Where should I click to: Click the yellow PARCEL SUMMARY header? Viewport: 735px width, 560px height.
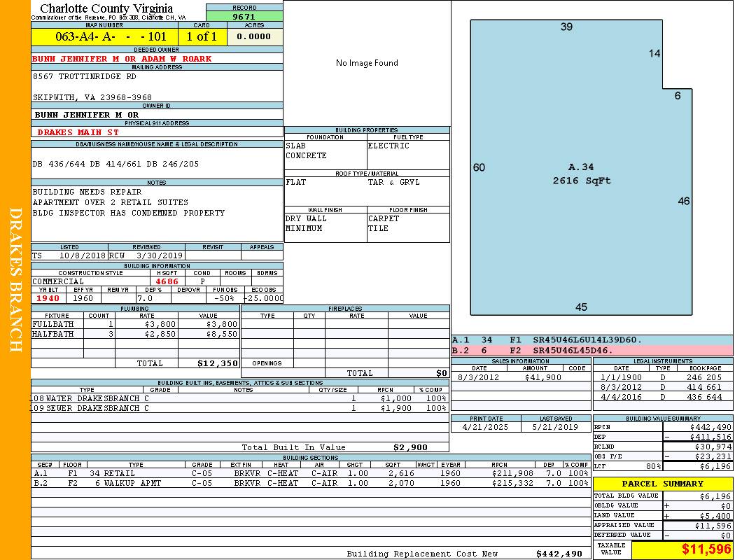coord(662,484)
